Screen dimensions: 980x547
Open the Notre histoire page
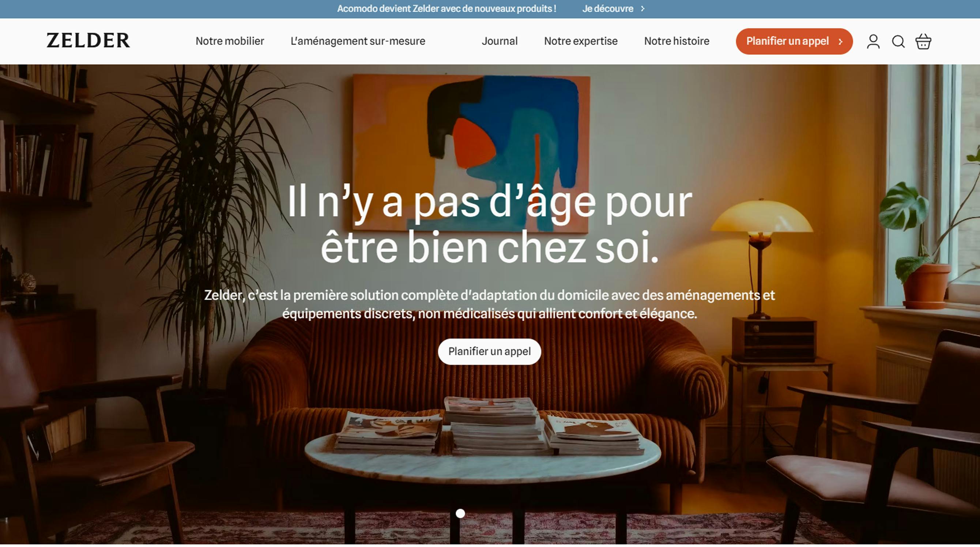677,41
